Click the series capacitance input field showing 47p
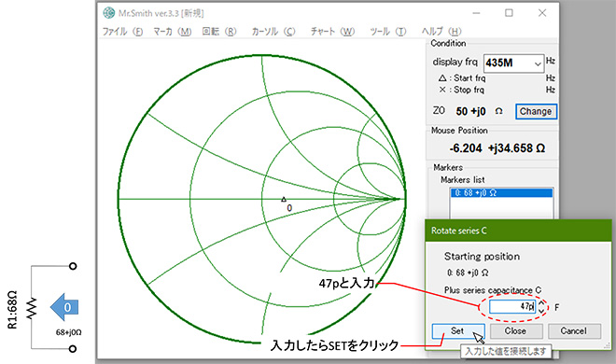The height and width of the screenshot is (364, 616). point(512,306)
